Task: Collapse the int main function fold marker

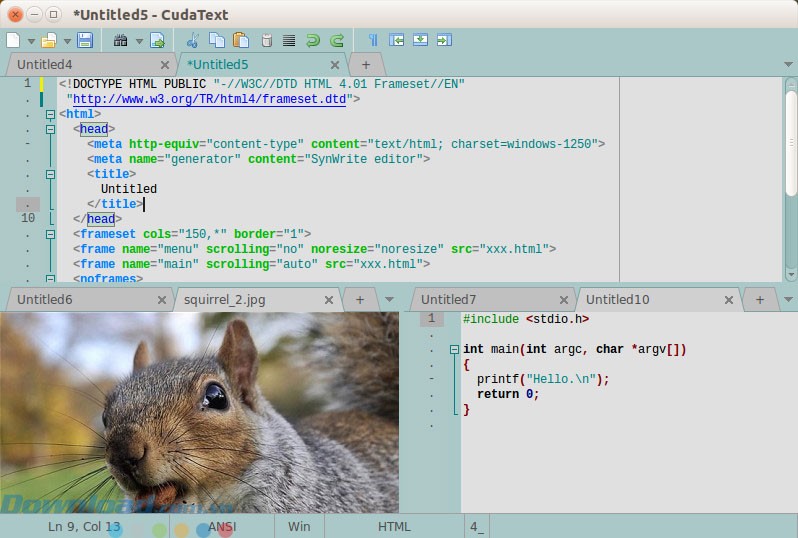Action: point(455,350)
